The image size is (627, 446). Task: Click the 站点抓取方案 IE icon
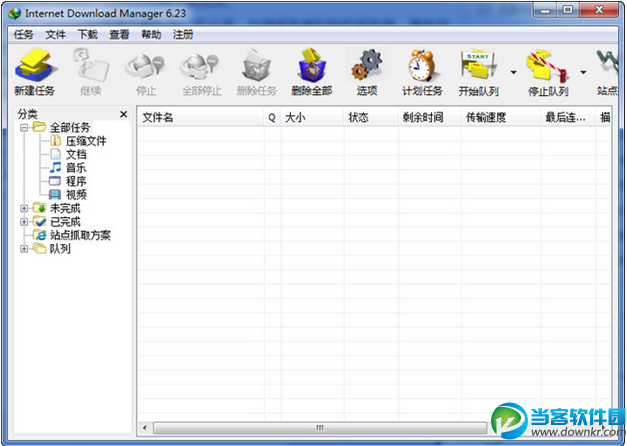point(40,235)
